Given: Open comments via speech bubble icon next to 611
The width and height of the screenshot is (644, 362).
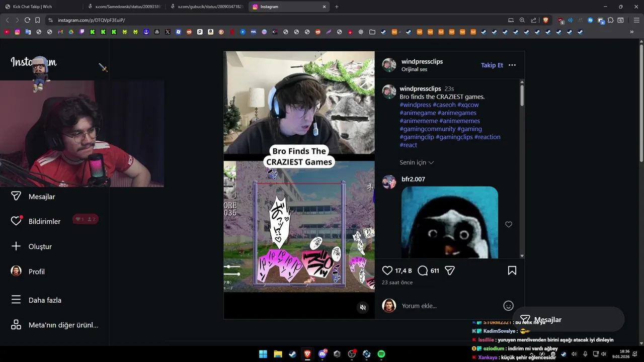Looking at the screenshot, I should coord(423,270).
